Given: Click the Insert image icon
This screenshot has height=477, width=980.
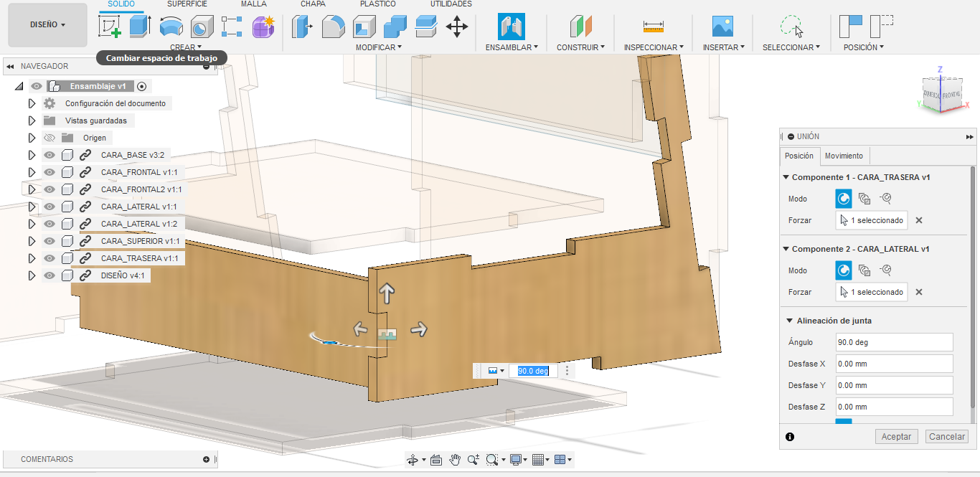Looking at the screenshot, I should point(722,27).
